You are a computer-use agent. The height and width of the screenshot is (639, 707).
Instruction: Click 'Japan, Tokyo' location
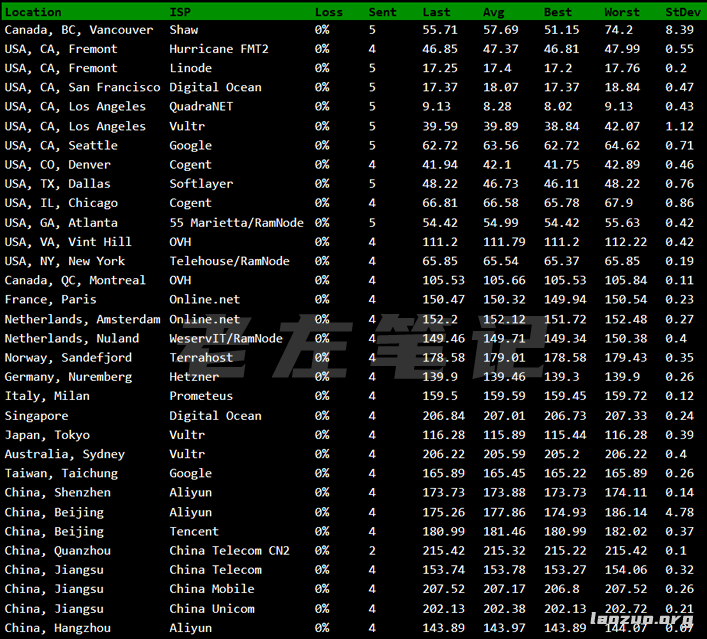[47, 435]
